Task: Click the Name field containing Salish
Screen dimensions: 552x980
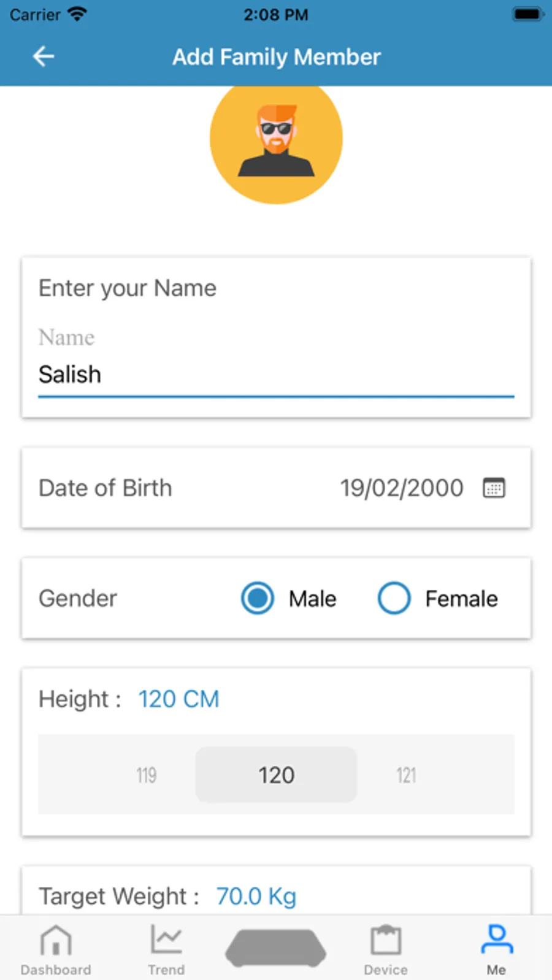Action: 276,375
